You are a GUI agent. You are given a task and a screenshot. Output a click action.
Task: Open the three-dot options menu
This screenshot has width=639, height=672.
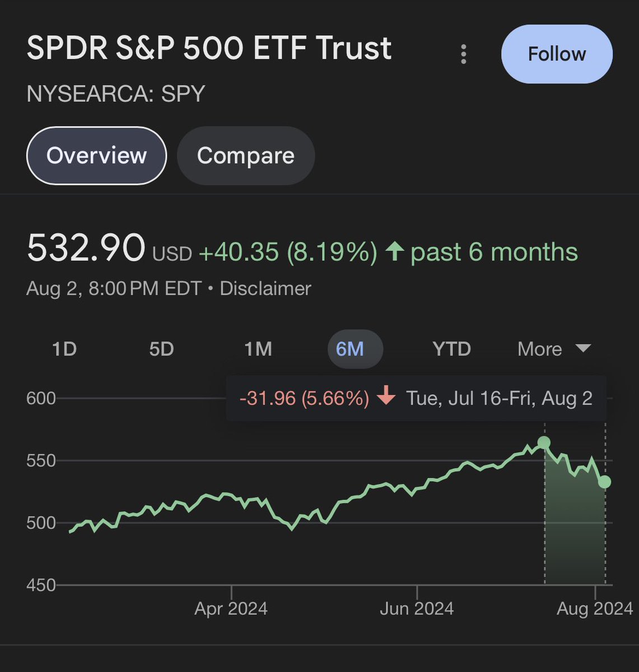[463, 54]
